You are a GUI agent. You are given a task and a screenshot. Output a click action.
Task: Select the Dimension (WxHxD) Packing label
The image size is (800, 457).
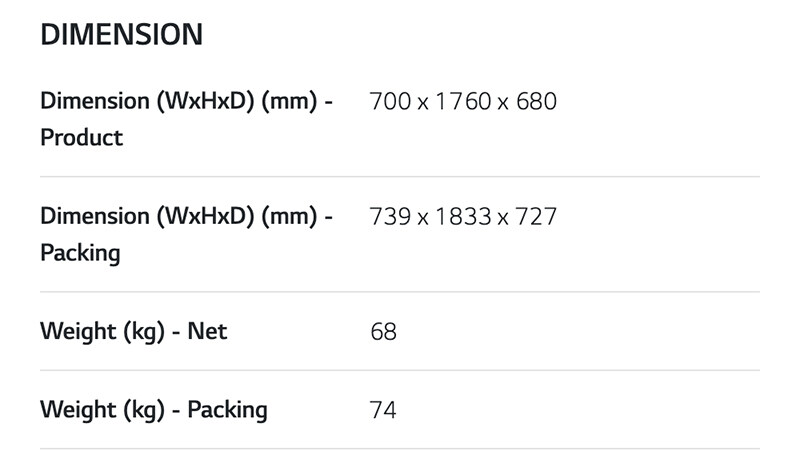pyautogui.click(x=186, y=234)
